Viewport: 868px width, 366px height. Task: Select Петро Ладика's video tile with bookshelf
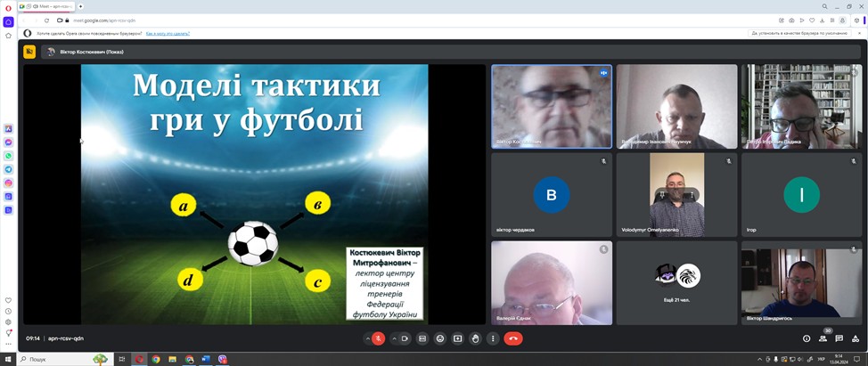tap(801, 107)
